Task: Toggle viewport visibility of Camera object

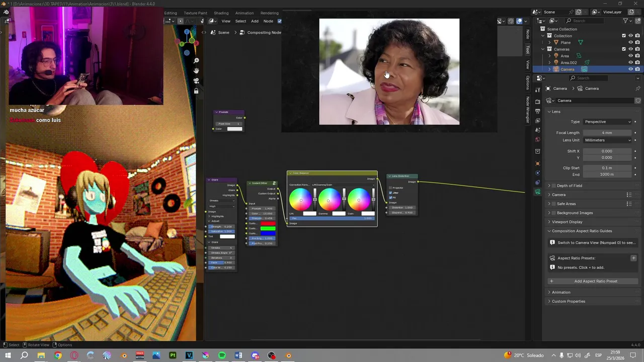Action: click(630, 69)
